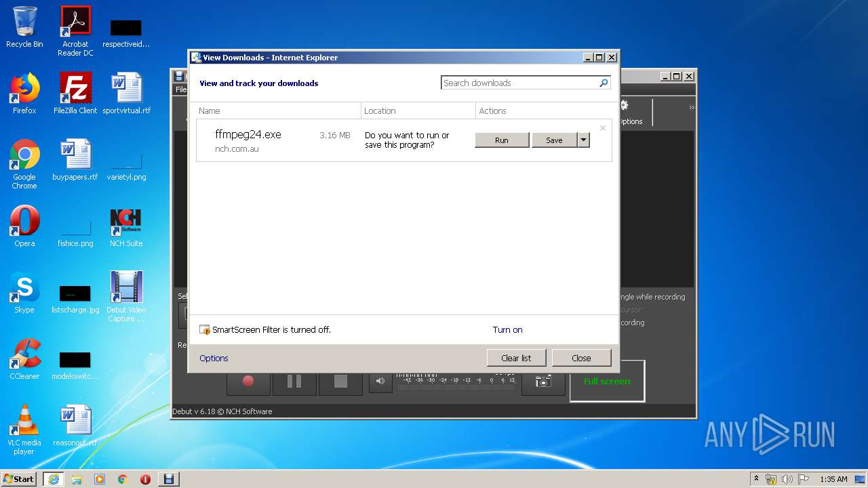
Task: Click the Debut Options gear icon
Action: click(x=625, y=106)
